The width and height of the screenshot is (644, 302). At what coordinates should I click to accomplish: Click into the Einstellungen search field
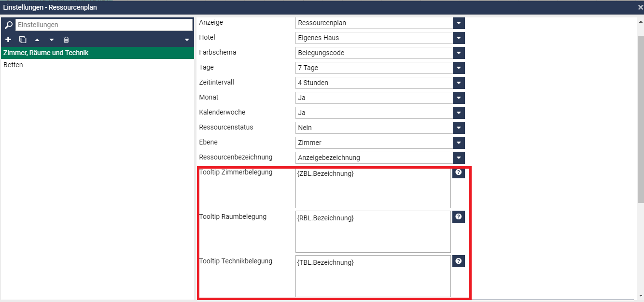coord(104,25)
